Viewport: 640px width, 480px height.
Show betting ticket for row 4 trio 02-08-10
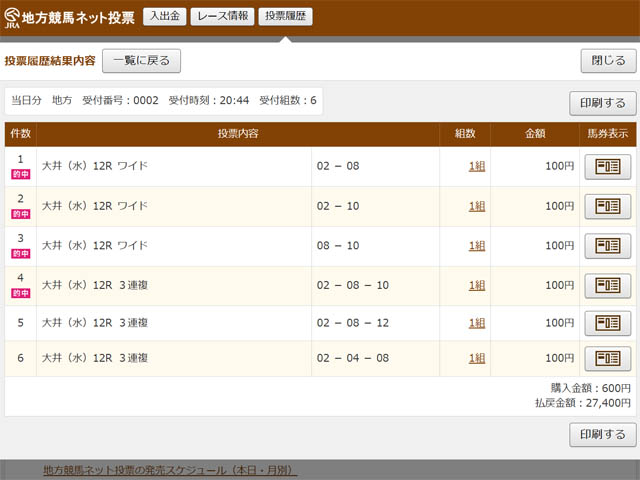[x=607, y=284]
